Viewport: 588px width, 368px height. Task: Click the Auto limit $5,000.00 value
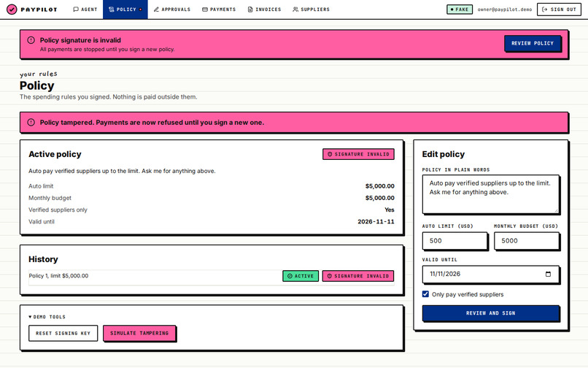(379, 186)
